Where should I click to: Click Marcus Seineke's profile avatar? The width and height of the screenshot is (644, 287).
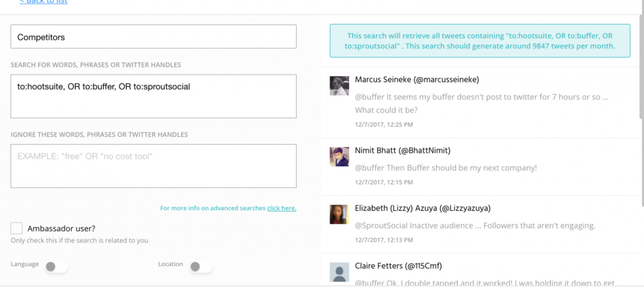(x=340, y=85)
